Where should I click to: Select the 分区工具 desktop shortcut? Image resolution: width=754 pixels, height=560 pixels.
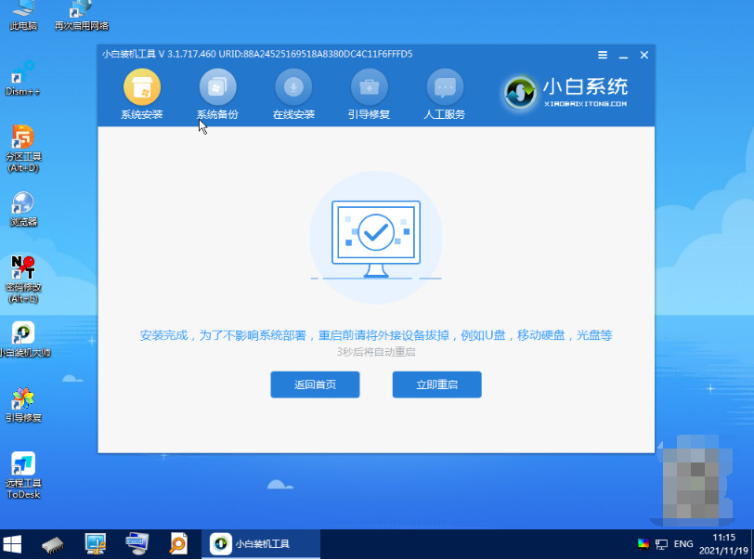[x=23, y=149]
